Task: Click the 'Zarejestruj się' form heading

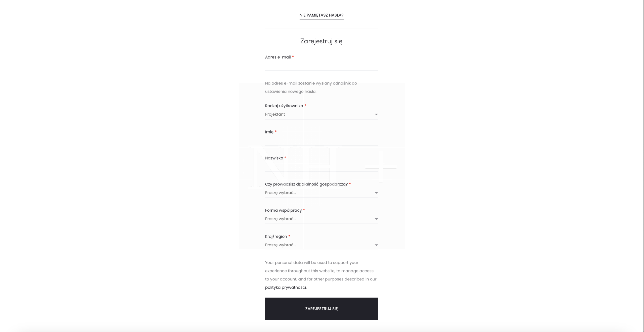Action: click(x=321, y=41)
